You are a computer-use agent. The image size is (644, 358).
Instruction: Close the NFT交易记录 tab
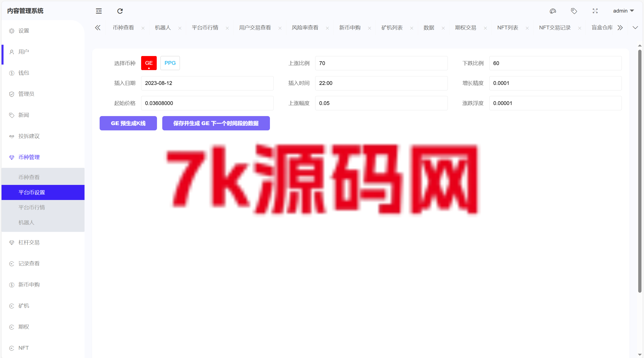click(x=580, y=28)
